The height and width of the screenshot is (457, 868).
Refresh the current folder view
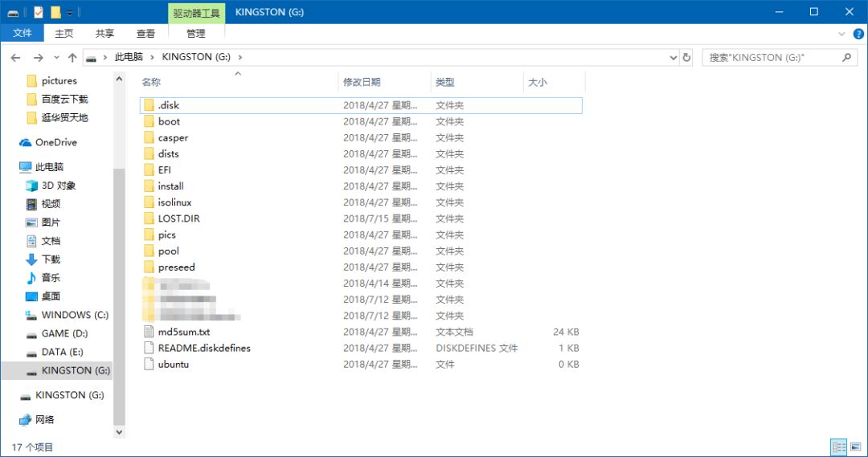click(x=686, y=58)
